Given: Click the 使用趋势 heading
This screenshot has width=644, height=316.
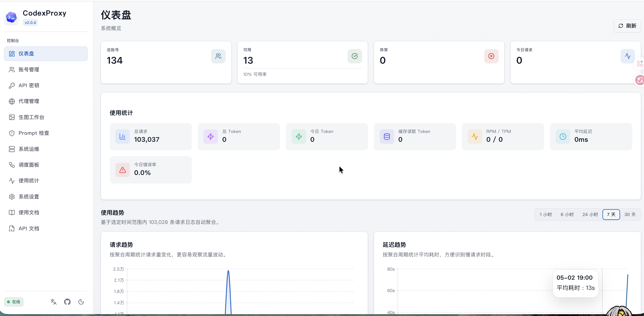Looking at the screenshot, I should click(x=112, y=213).
